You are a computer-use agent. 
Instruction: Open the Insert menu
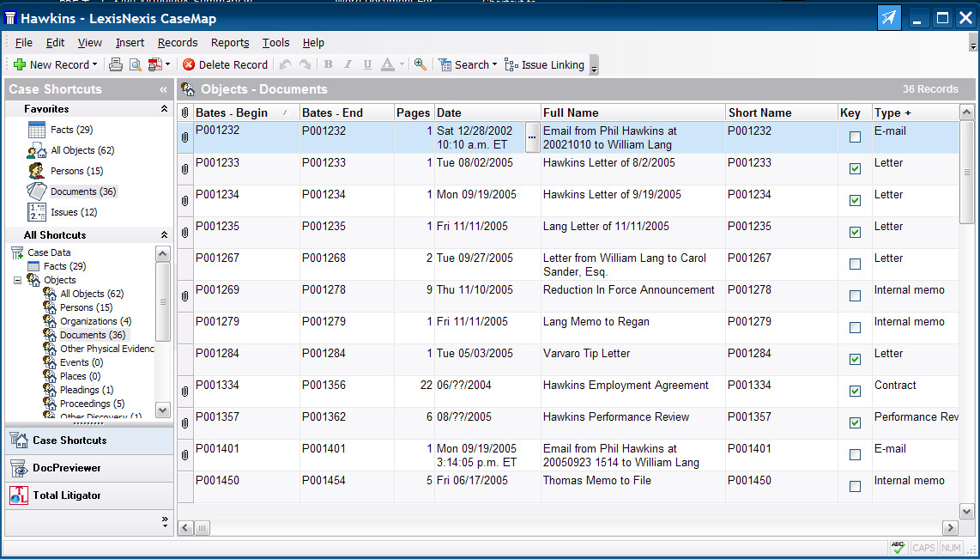(x=130, y=43)
